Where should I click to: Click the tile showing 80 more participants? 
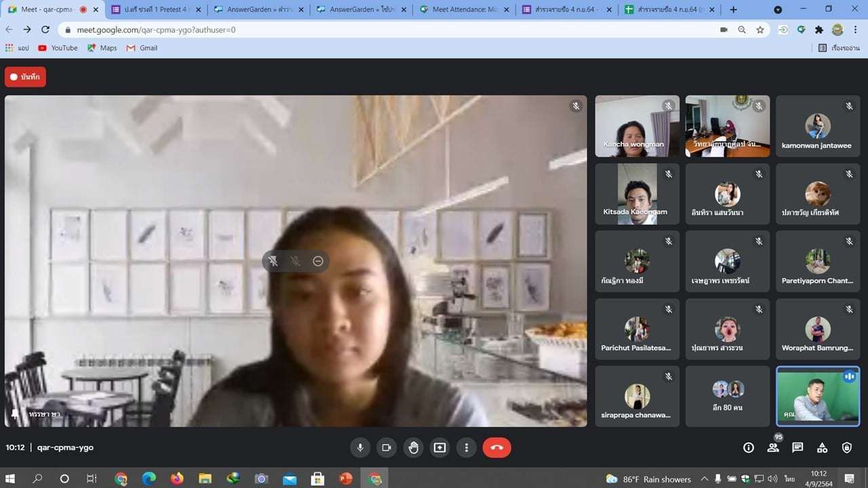727,396
